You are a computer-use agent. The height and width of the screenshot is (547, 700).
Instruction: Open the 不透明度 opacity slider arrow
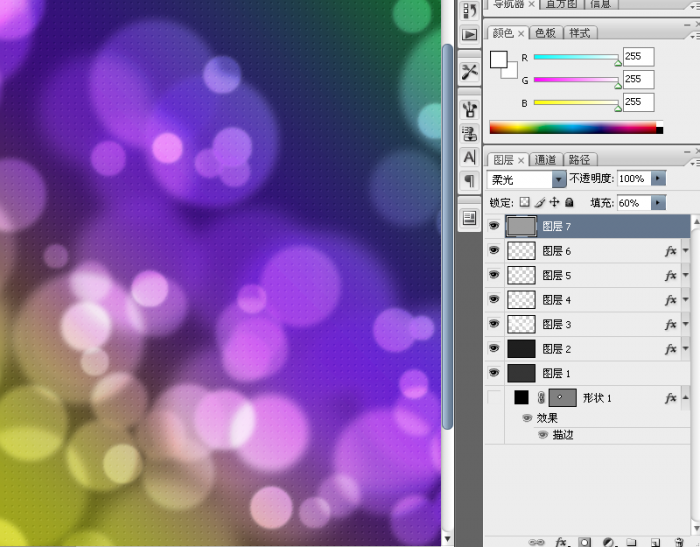[x=657, y=179]
